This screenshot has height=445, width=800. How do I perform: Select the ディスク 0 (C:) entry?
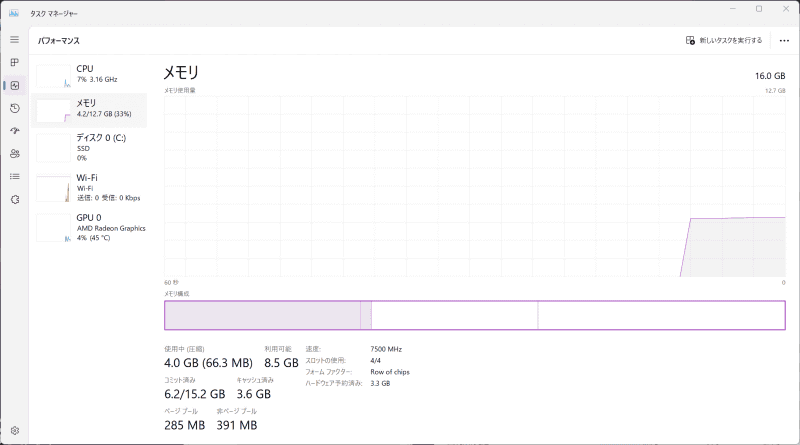tap(89, 147)
